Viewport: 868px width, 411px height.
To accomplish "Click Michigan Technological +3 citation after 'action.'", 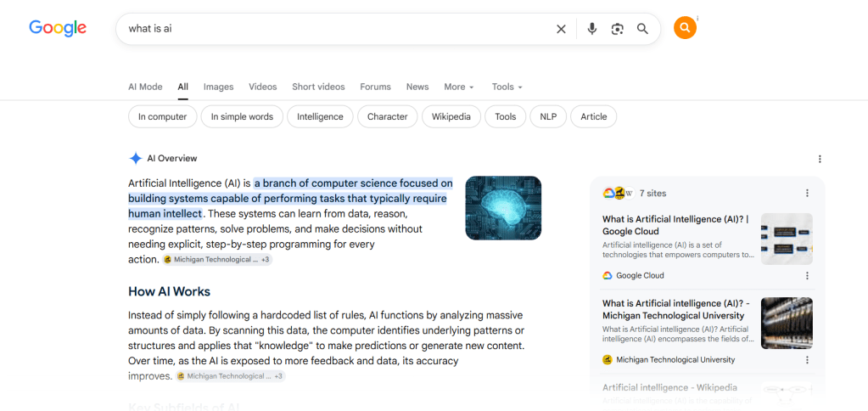I will [x=217, y=259].
